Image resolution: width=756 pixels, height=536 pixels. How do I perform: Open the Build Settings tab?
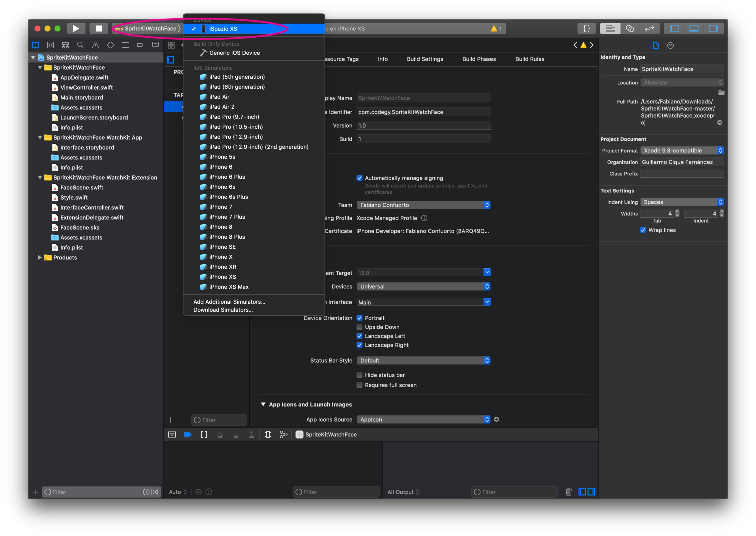click(x=425, y=59)
